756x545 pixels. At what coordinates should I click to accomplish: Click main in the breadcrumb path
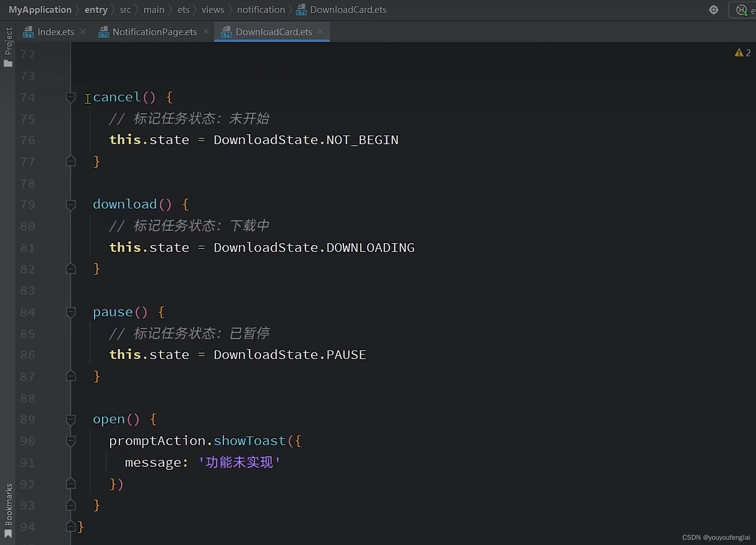click(x=153, y=10)
